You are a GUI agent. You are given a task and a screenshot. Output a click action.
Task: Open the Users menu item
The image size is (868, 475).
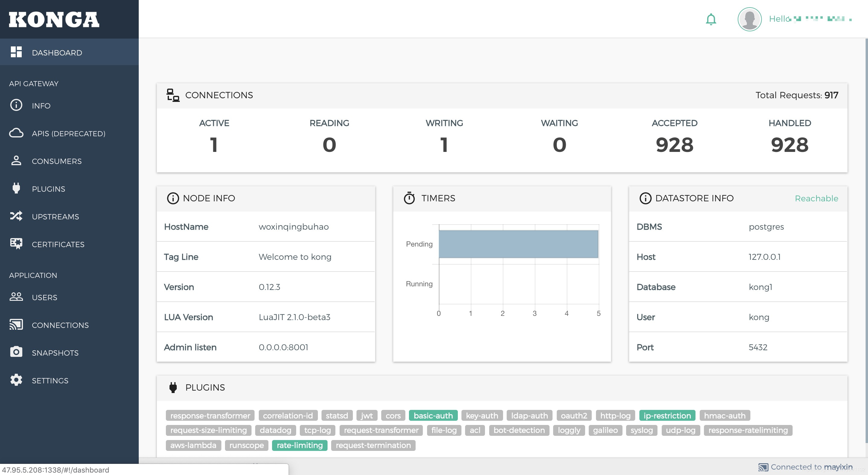click(44, 297)
